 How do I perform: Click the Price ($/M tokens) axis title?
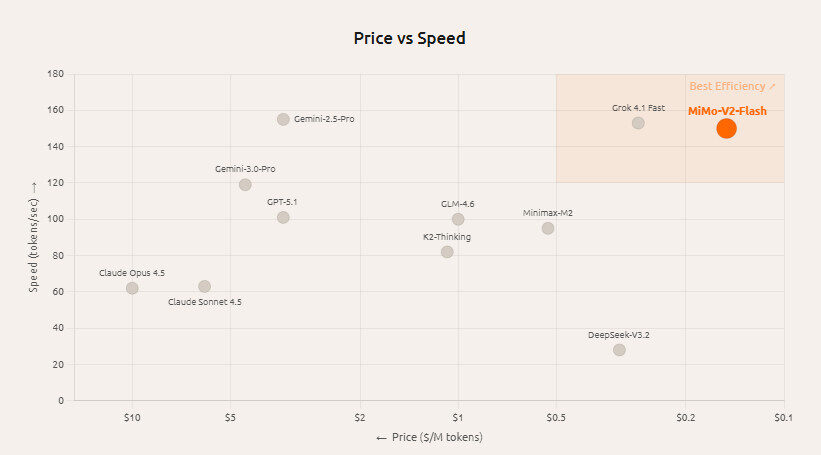pos(429,438)
